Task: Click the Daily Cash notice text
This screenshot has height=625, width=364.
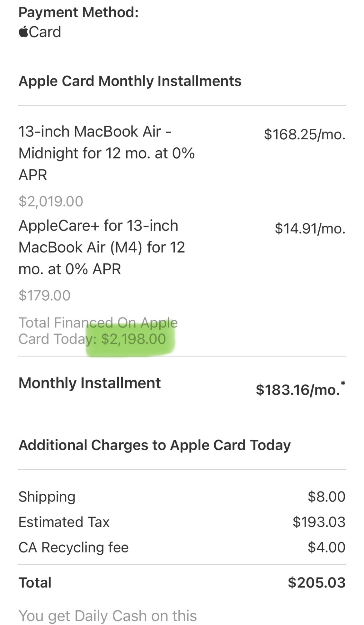Action: tap(108, 616)
